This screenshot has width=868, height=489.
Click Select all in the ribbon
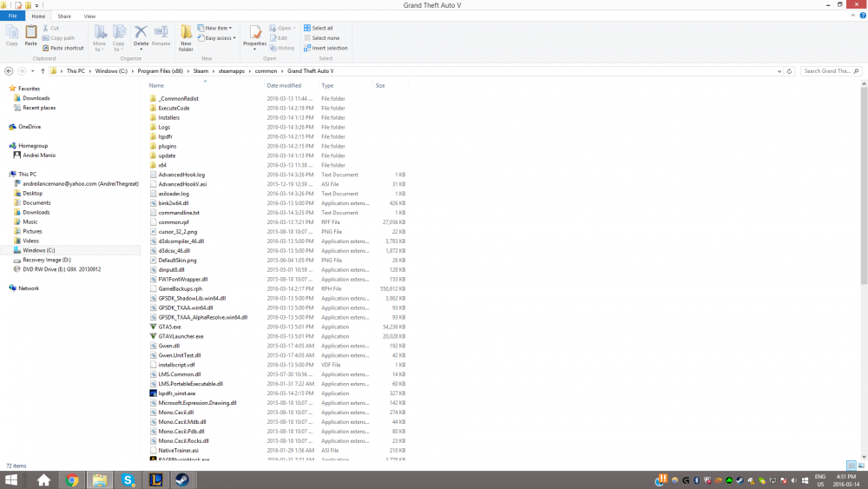[x=319, y=28]
